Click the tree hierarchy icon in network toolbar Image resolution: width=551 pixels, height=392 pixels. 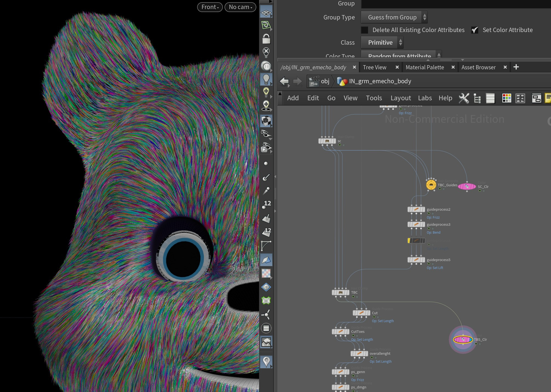[x=477, y=98]
